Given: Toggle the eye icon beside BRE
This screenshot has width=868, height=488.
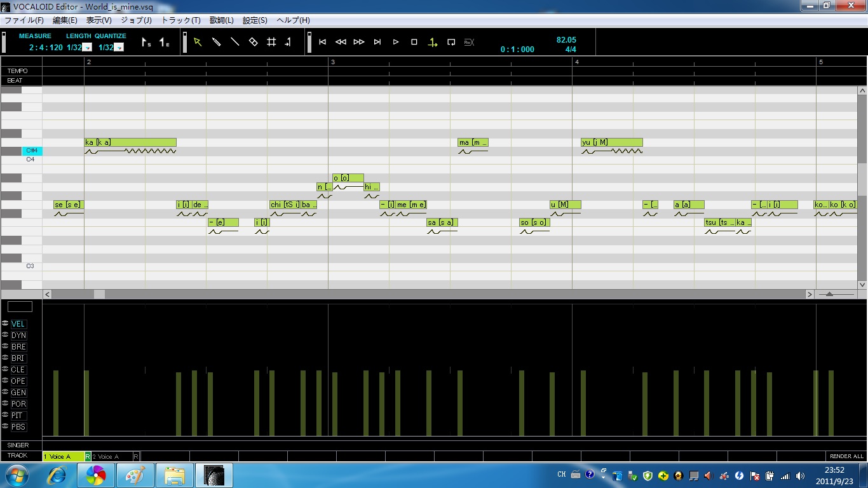Looking at the screenshot, I should [x=5, y=346].
